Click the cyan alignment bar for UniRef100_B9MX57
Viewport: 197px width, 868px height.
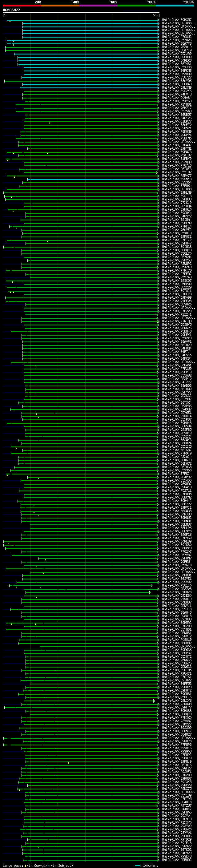click(83, 20)
